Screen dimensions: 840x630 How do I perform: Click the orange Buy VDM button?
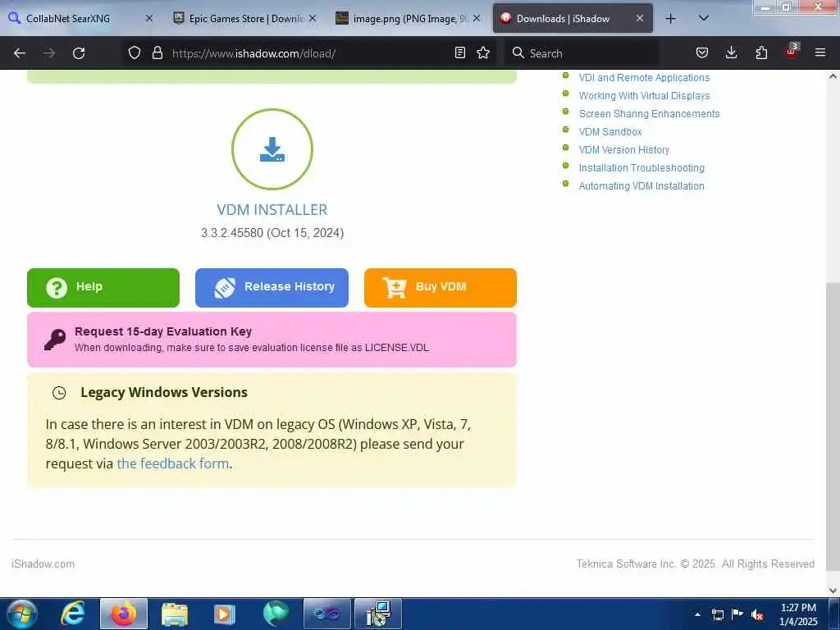[x=441, y=288]
